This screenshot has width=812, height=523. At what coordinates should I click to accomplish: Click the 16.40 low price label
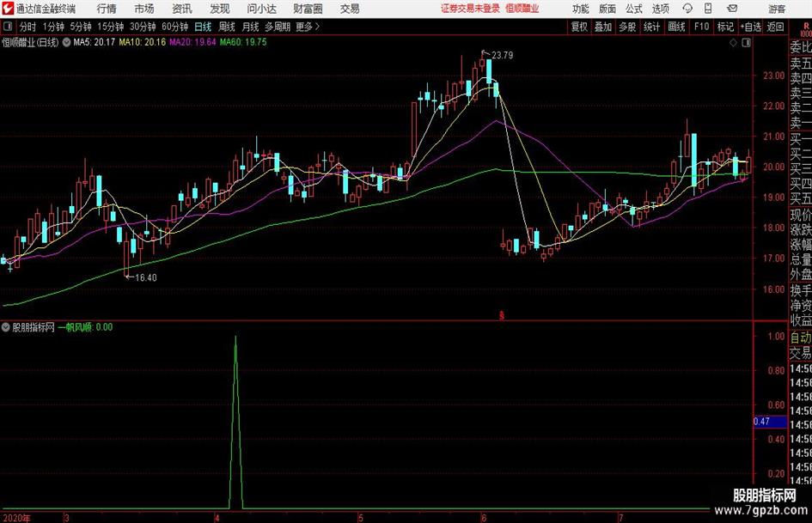[x=145, y=277]
